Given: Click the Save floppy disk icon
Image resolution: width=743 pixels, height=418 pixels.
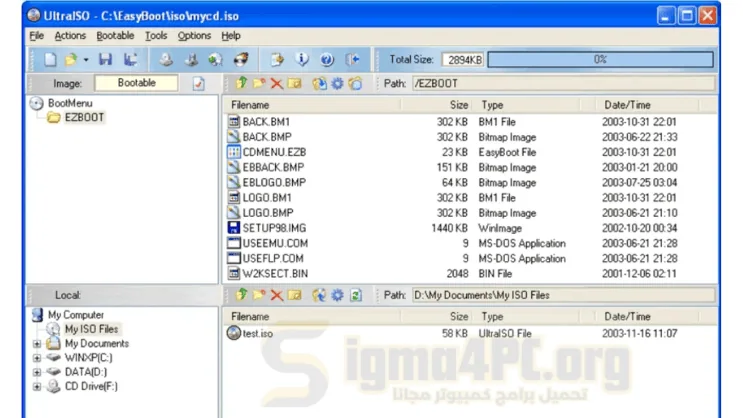Looking at the screenshot, I should pyautogui.click(x=105, y=60).
